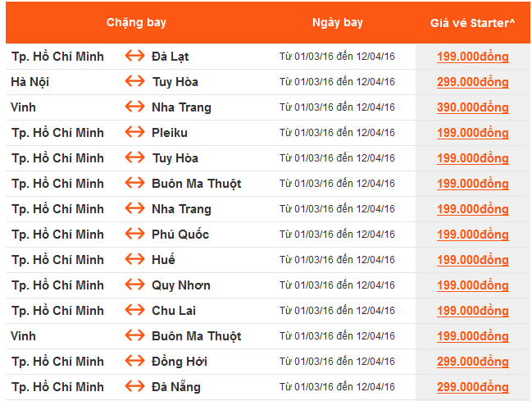Click the two-way arrow for Hà Nội–Tuy Hòa
The height and width of the screenshot is (401, 532).
(134, 82)
